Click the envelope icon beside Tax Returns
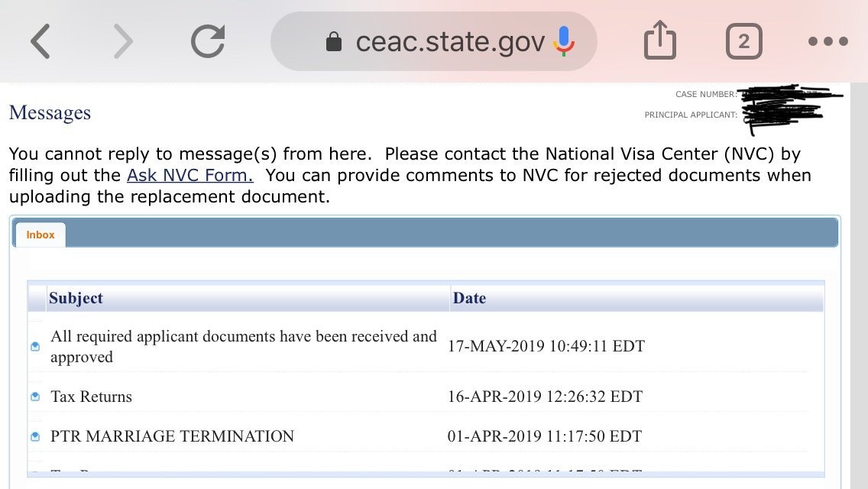Viewport: 868px width, 489px height. tap(35, 397)
